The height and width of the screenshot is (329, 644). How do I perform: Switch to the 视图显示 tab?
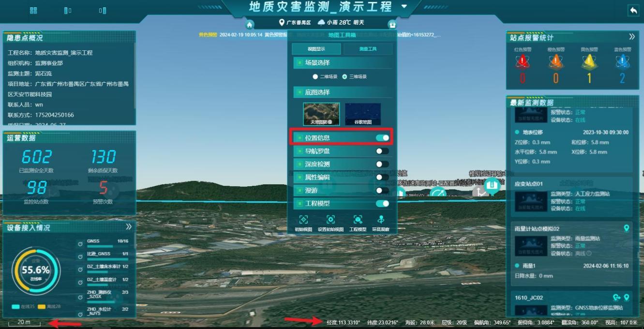tap(316, 49)
